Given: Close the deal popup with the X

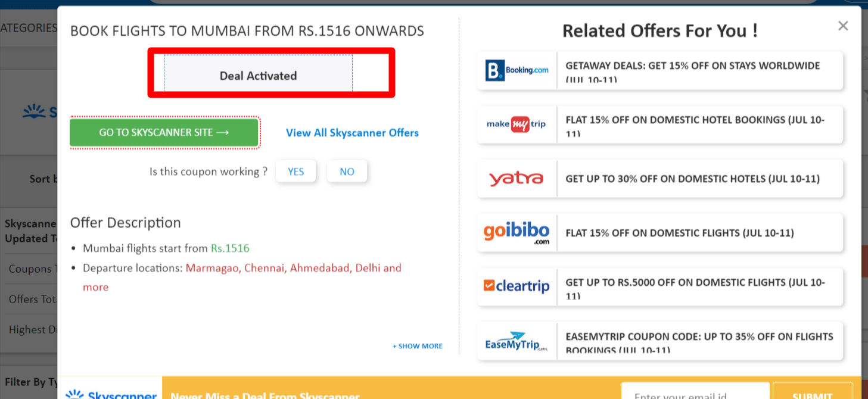Looking at the screenshot, I should [x=843, y=26].
